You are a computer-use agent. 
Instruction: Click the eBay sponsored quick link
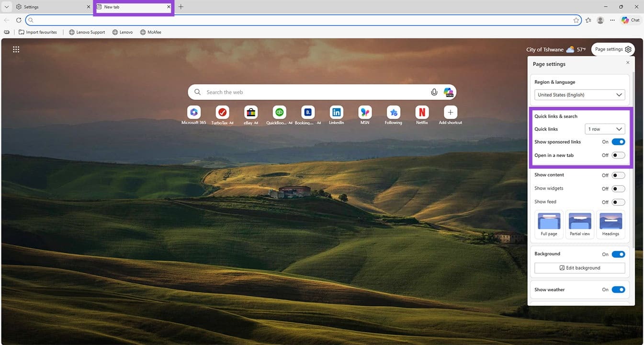click(x=250, y=113)
